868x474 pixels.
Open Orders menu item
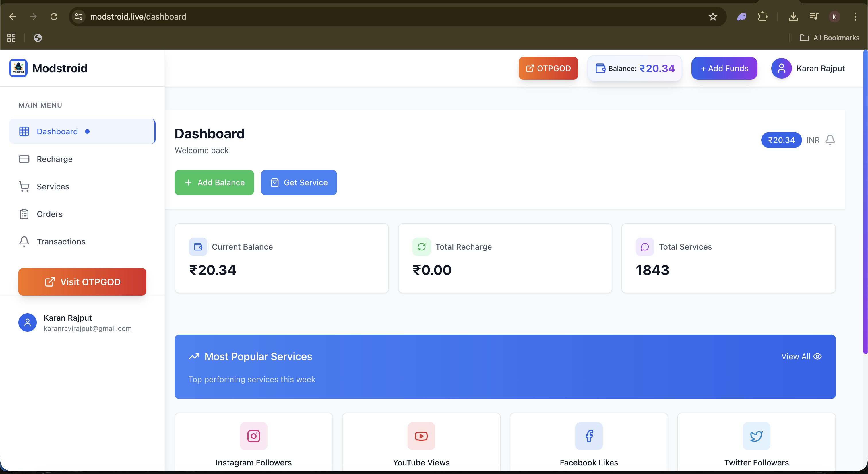click(82, 214)
